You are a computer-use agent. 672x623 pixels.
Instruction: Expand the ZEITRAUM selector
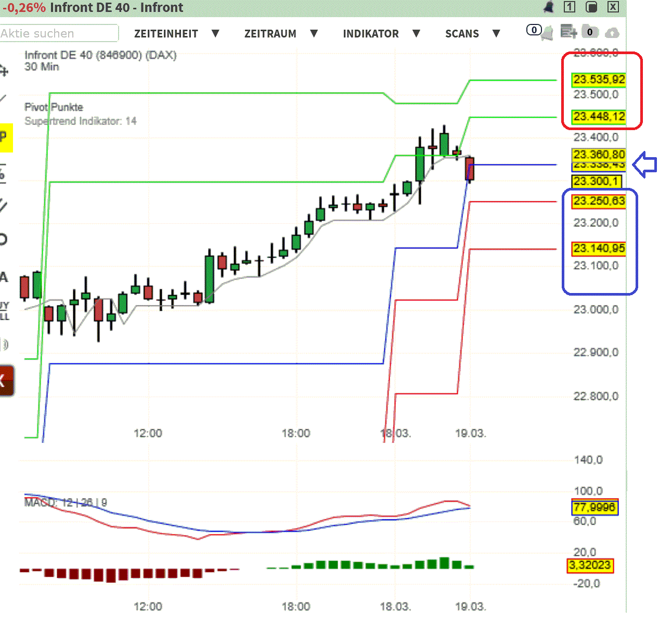(x=271, y=33)
